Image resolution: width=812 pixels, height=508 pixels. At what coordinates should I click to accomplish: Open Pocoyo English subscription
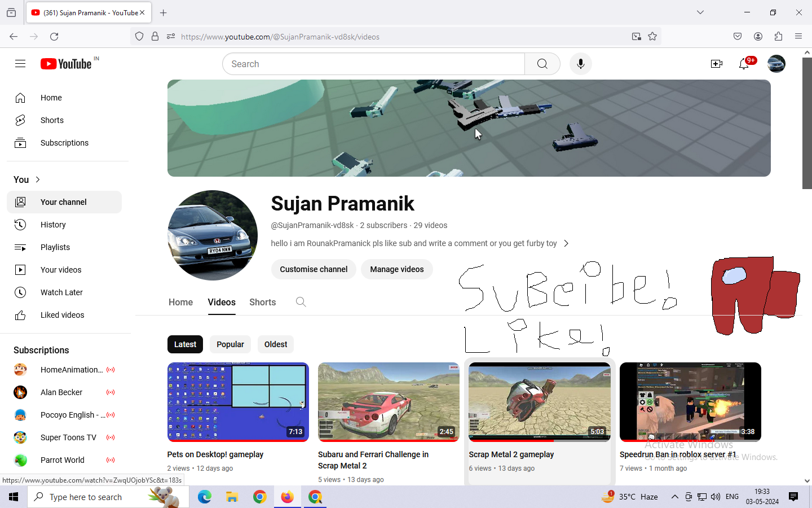click(x=64, y=415)
